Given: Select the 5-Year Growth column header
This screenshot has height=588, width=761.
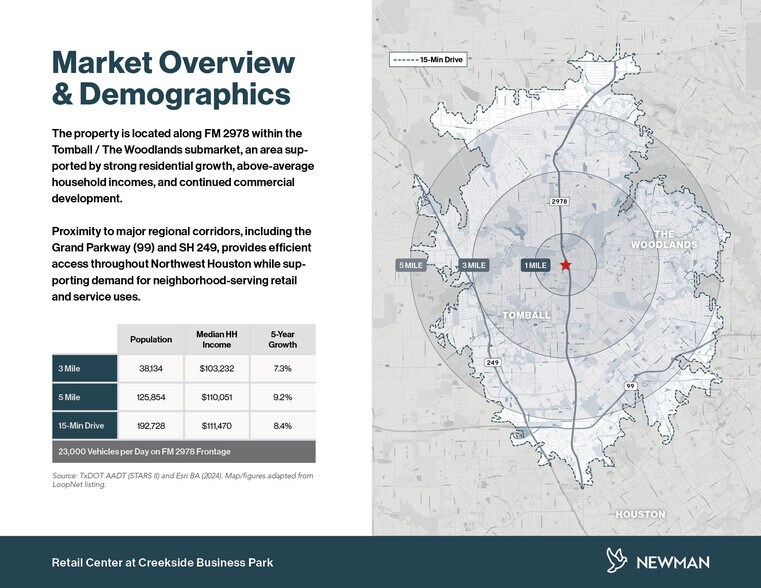Looking at the screenshot, I should click(282, 339).
